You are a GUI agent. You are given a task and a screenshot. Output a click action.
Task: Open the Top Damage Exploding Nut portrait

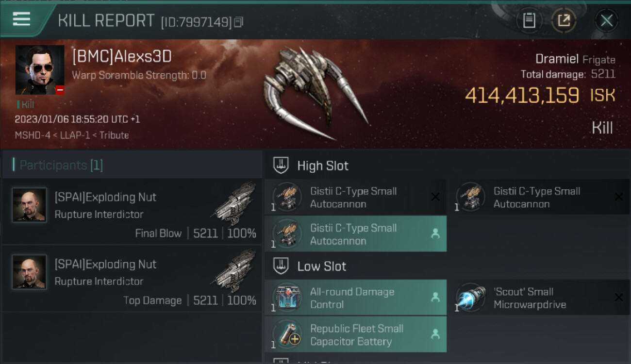point(29,272)
